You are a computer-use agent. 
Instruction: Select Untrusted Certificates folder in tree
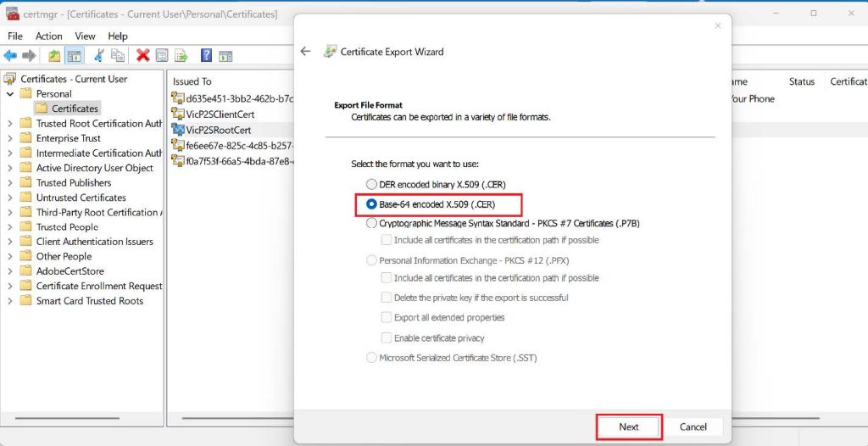click(81, 198)
